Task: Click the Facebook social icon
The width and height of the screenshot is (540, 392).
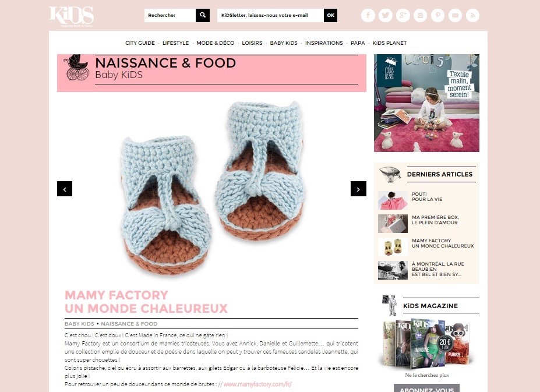Action: point(368,16)
